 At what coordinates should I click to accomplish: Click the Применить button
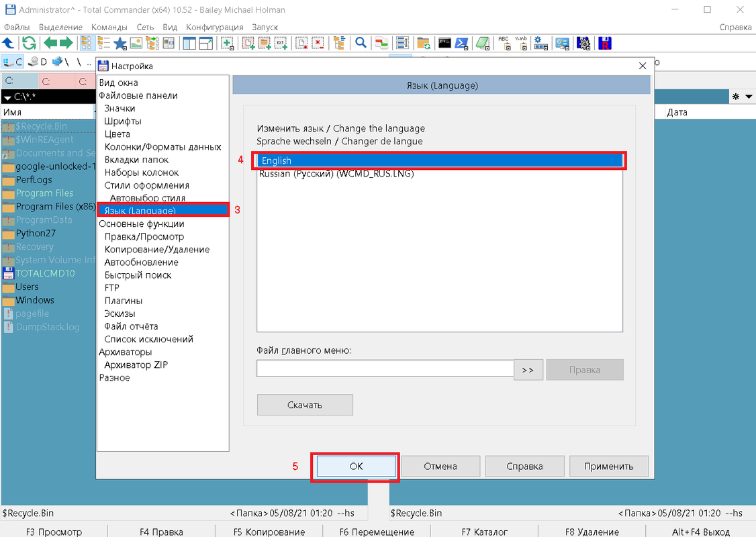pos(609,466)
